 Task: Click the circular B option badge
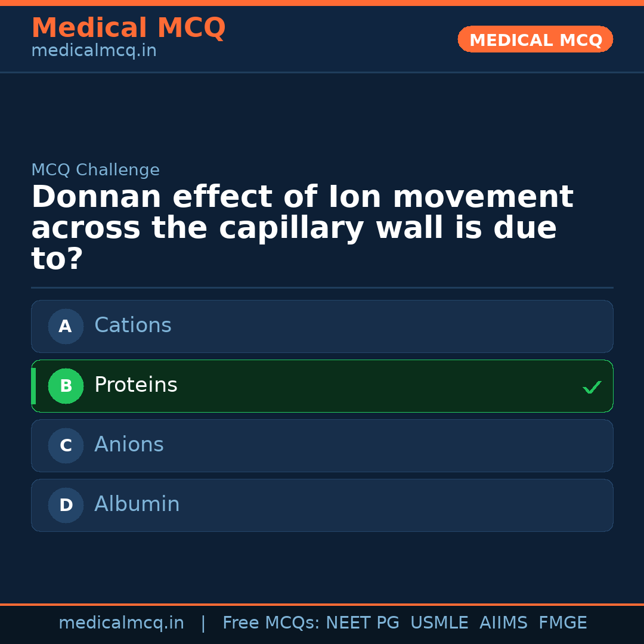click(66, 386)
